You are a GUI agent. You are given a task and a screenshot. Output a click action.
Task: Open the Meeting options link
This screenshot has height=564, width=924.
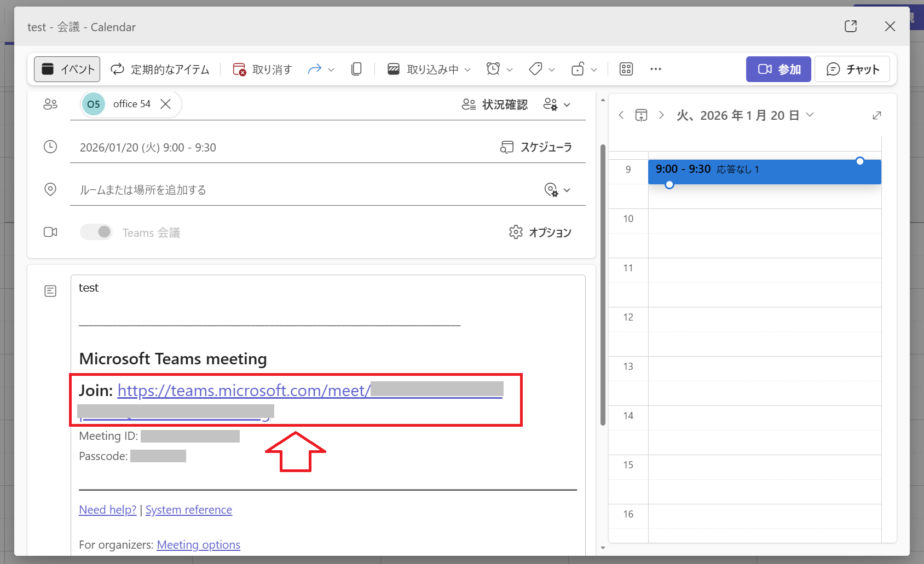(198, 545)
